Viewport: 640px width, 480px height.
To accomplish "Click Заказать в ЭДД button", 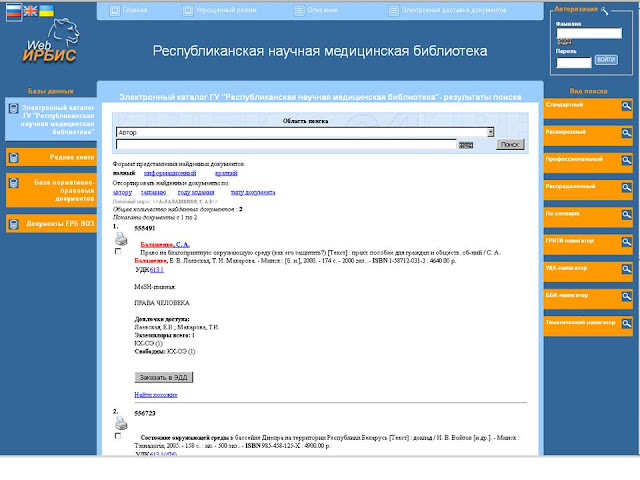I will point(164,378).
